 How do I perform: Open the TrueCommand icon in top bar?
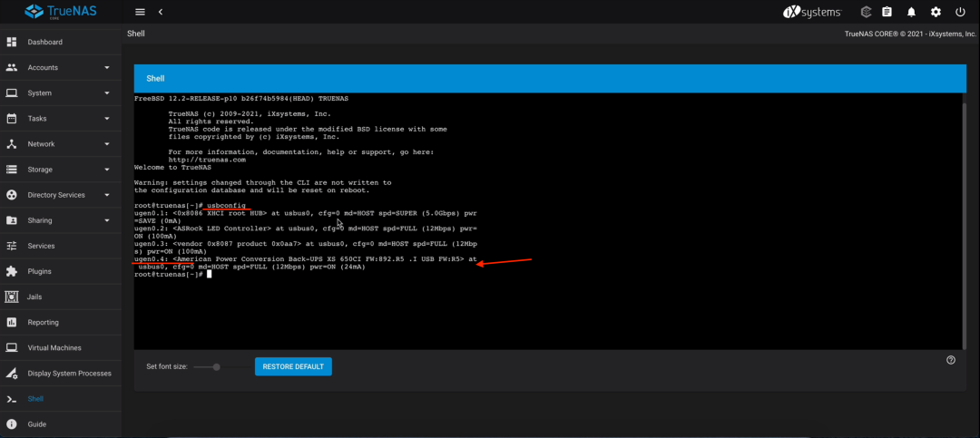coord(867,12)
